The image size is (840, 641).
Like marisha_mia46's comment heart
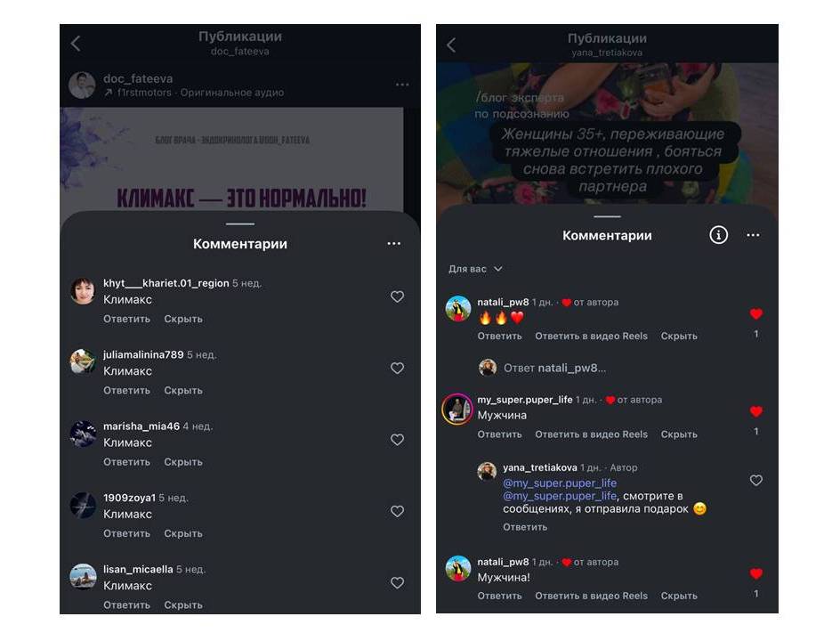[397, 440]
